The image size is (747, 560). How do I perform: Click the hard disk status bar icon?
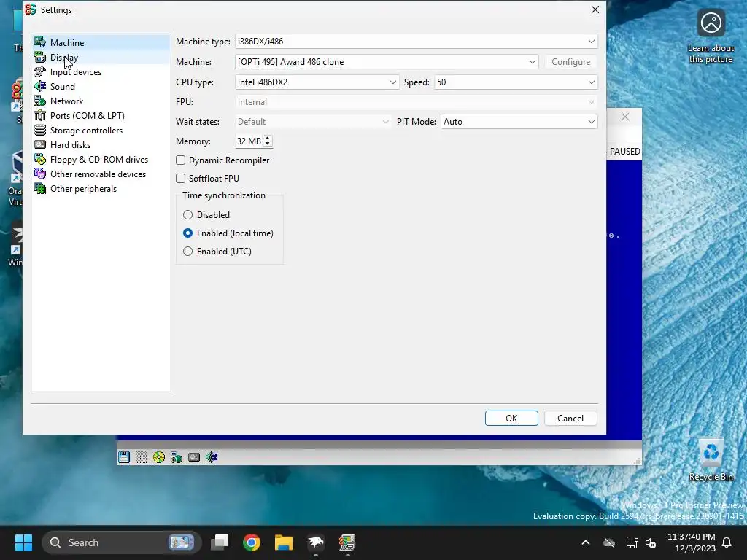click(194, 457)
